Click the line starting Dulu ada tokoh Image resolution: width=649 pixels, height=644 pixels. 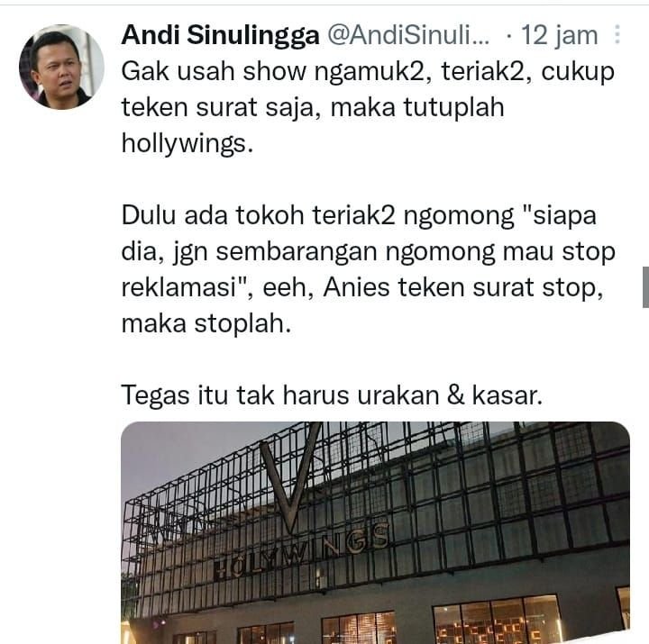pos(359,215)
